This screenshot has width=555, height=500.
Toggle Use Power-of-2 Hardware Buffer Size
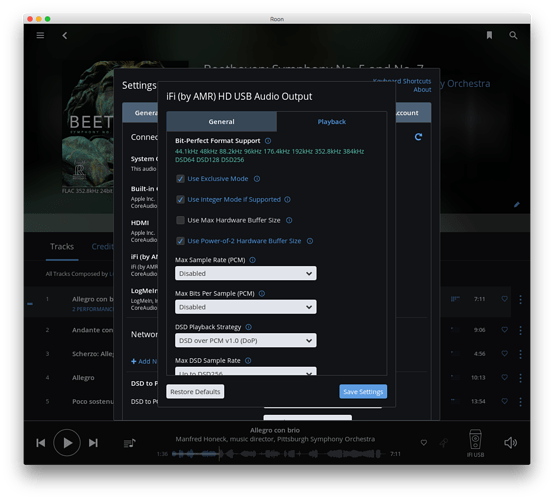[180, 241]
